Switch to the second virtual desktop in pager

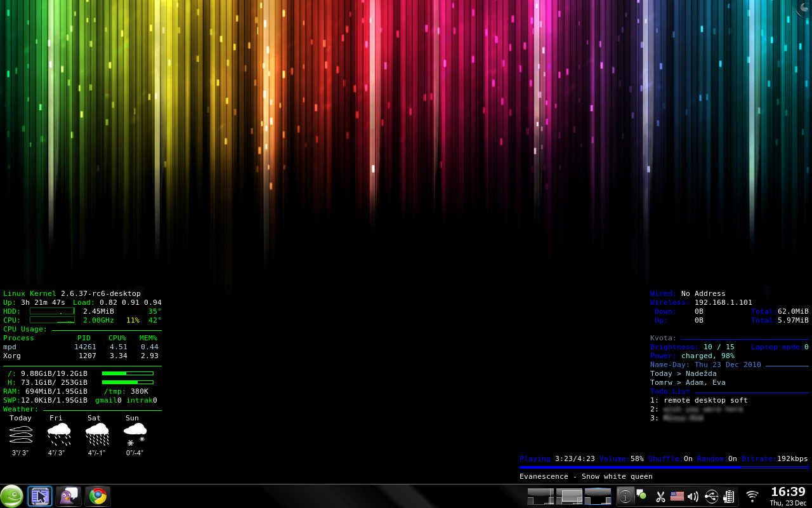[x=569, y=497]
